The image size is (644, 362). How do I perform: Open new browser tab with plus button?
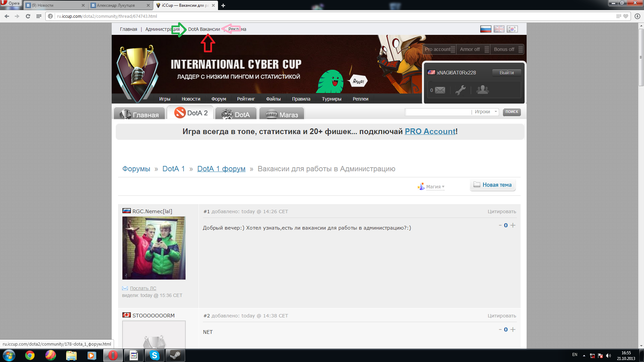click(223, 5)
